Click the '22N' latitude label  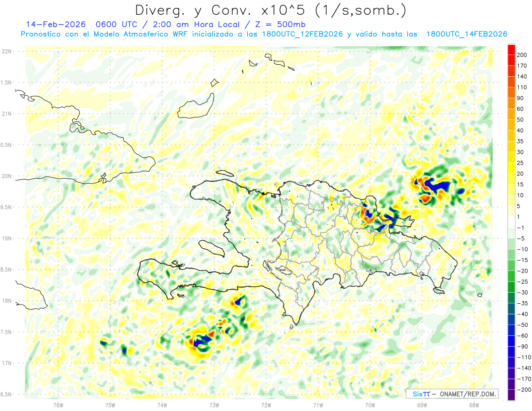click(x=7, y=51)
